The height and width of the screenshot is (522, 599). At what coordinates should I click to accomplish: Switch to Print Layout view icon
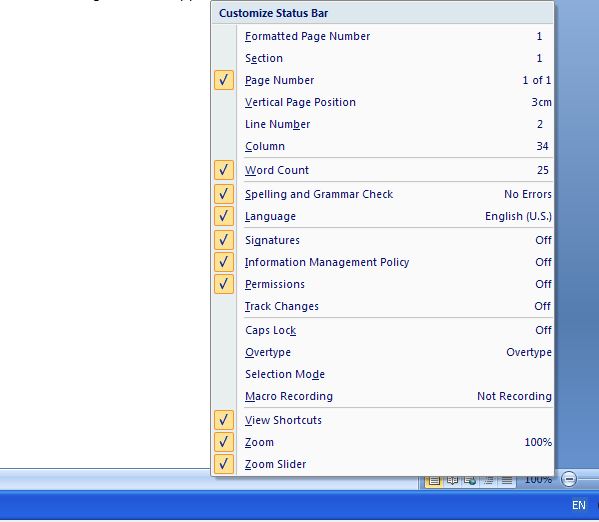click(x=434, y=481)
